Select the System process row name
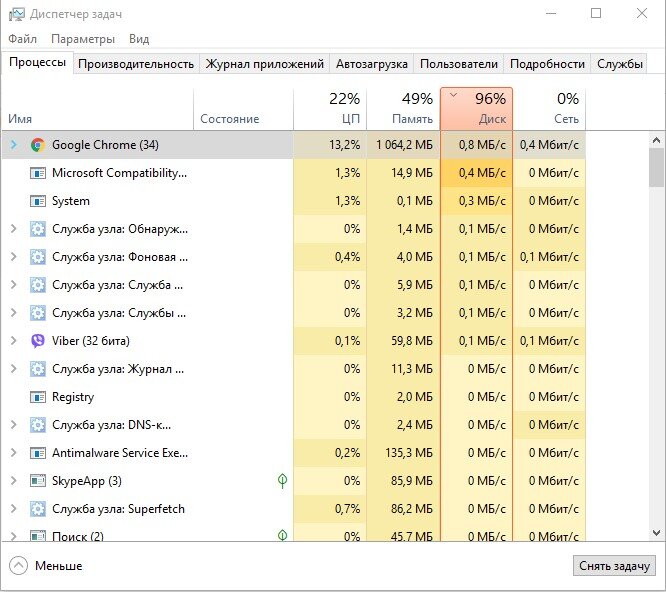 click(x=71, y=201)
